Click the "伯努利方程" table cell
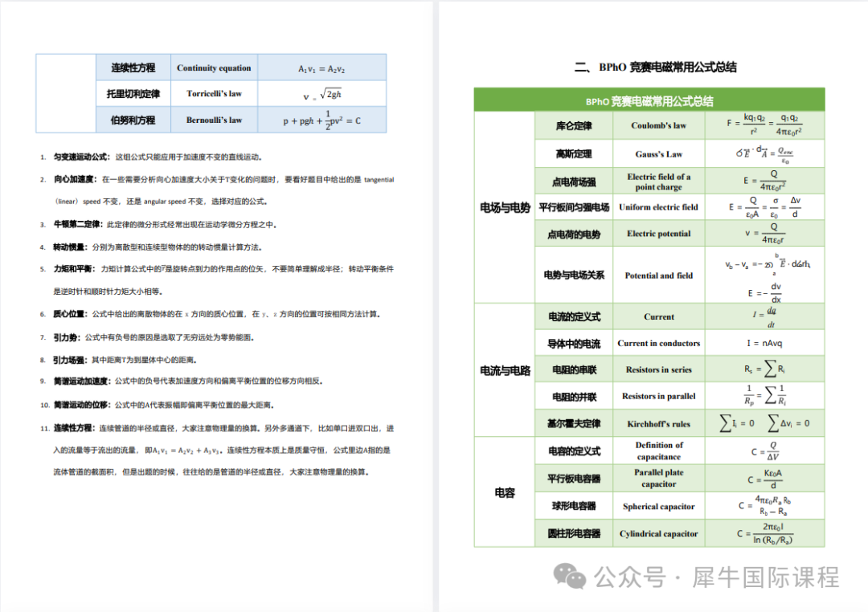Image resolution: width=868 pixels, height=612 pixels. tap(133, 120)
